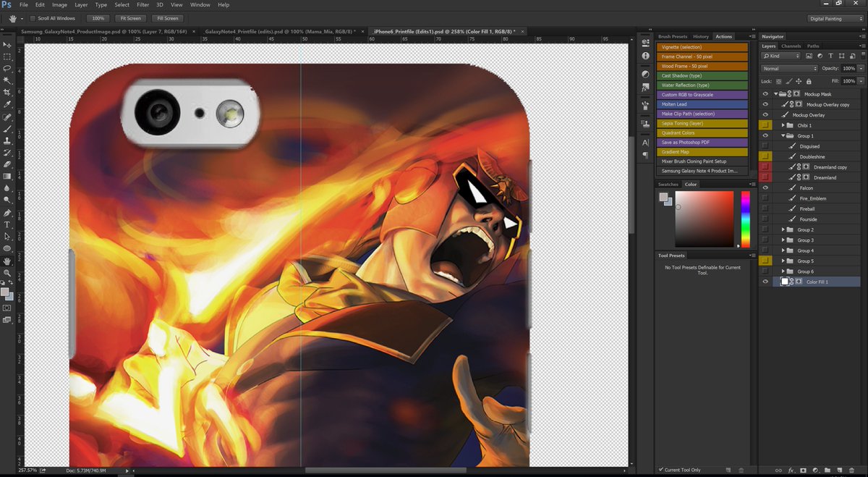Click foreground color swatch in toolbar
Image resolution: width=868 pixels, height=477 pixels.
[x=5, y=292]
